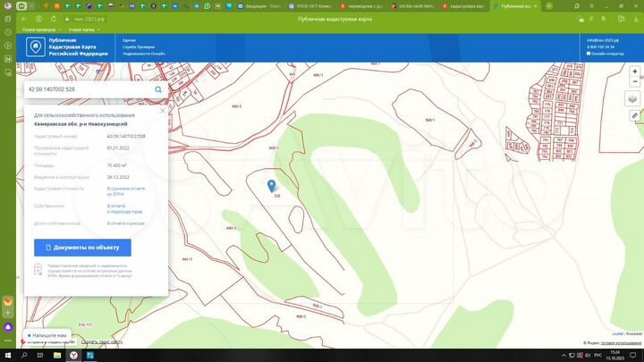Open Task View on taskbar
The height and width of the screenshot is (362, 644).
coord(40,355)
